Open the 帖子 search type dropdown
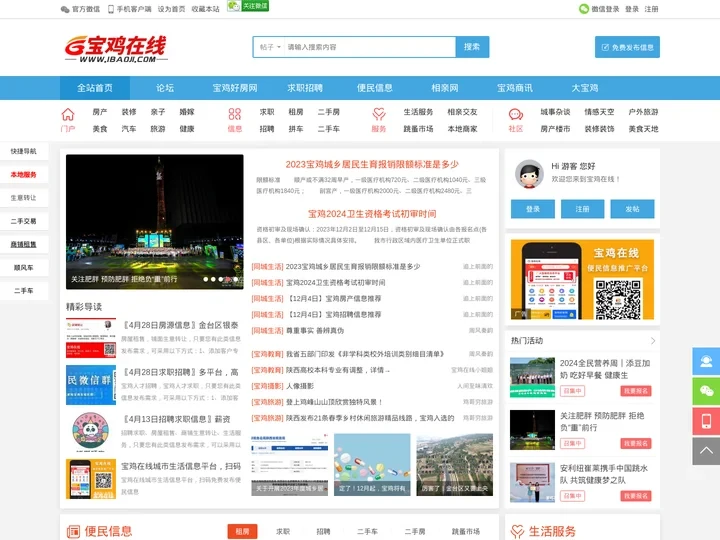 (269, 47)
